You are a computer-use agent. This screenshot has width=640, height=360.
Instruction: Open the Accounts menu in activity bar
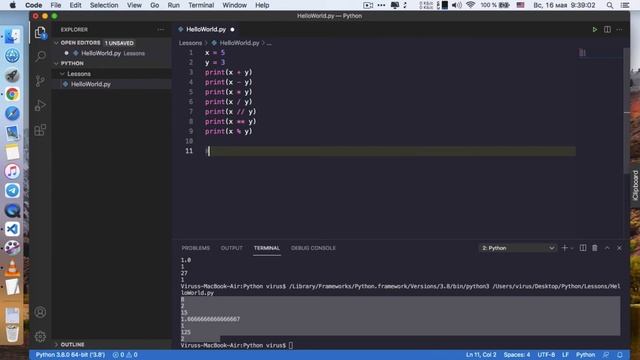click(40, 312)
